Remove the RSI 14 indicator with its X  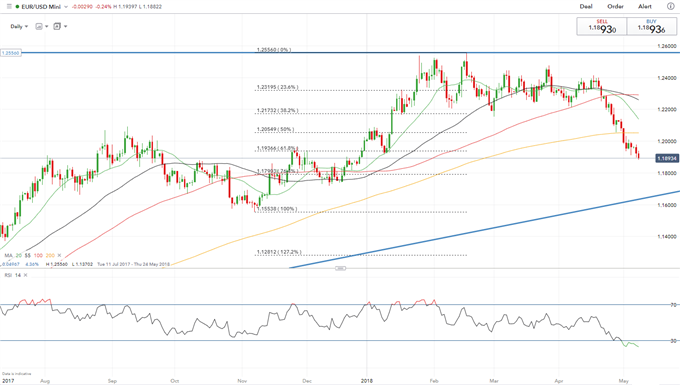coord(26,275)
